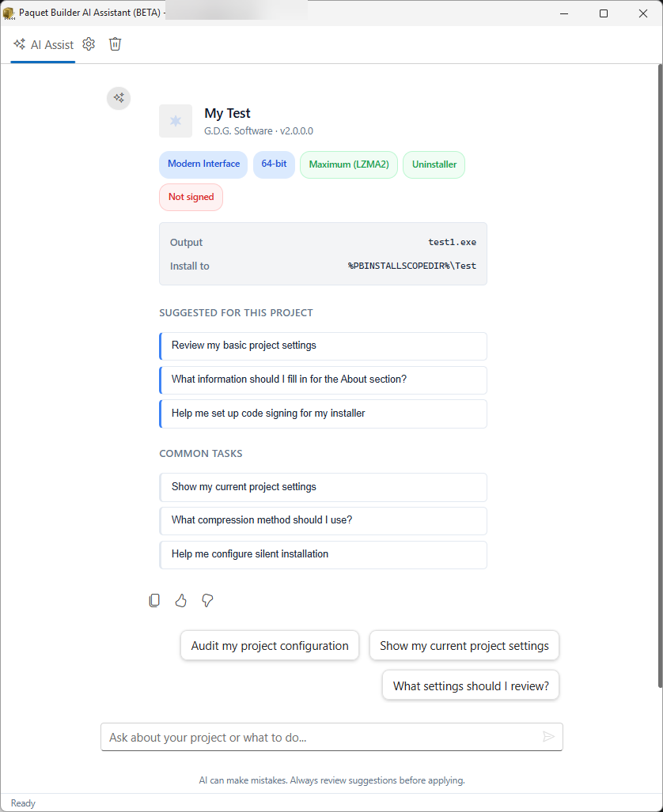
Task: Copy the AI response using the copy icon
Action: (x=154, y=600)
